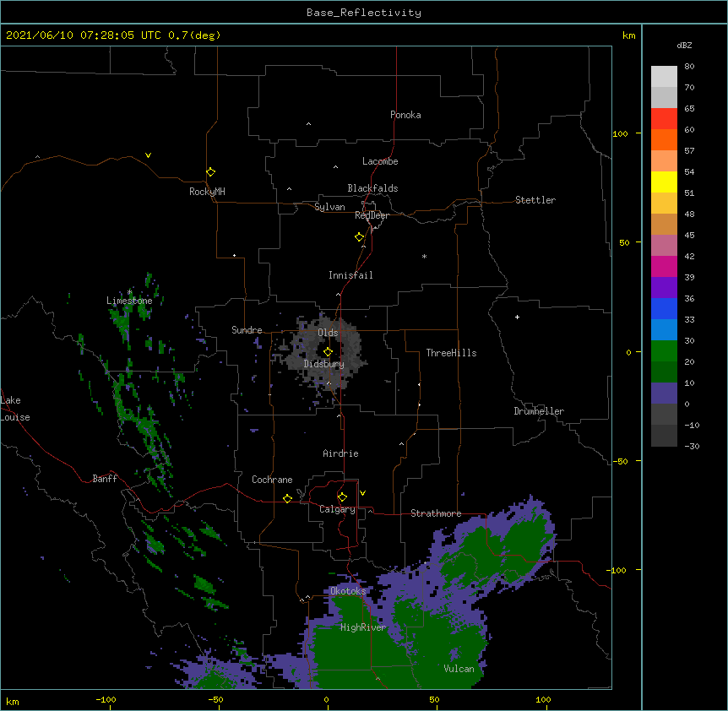Select the white 80 dBZ legend swatch

point(664,77)
